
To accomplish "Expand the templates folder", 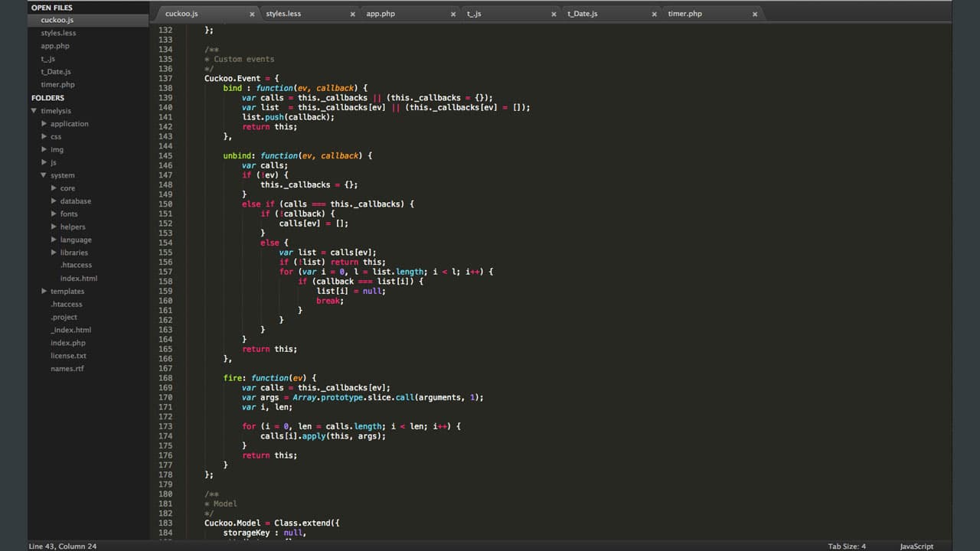I will tap(44, 291).
